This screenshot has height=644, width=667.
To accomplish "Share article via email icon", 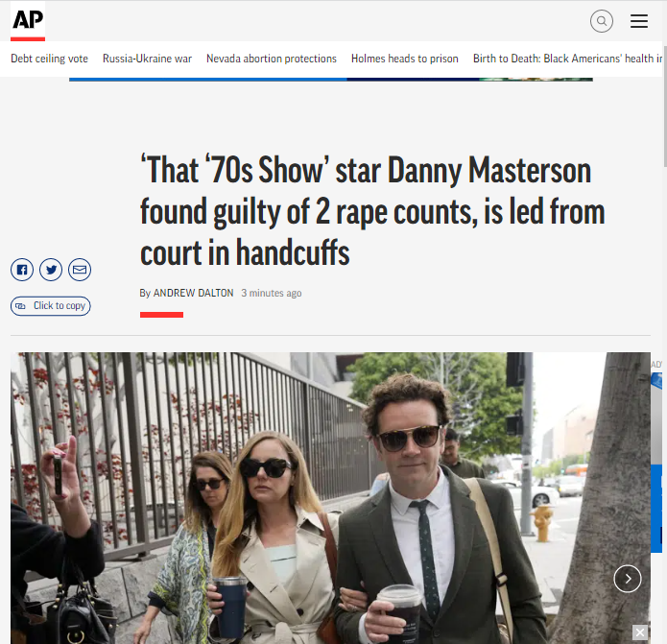I will tap(80, 270).
